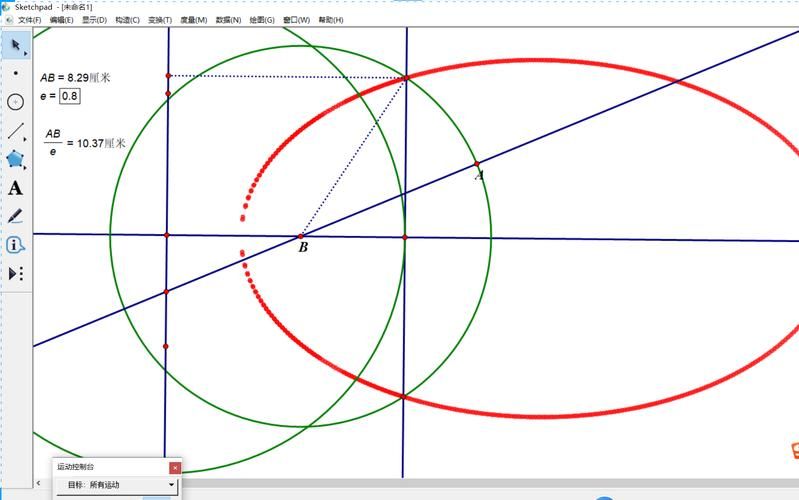
Task: Select the Point tool
Action: 16,73
